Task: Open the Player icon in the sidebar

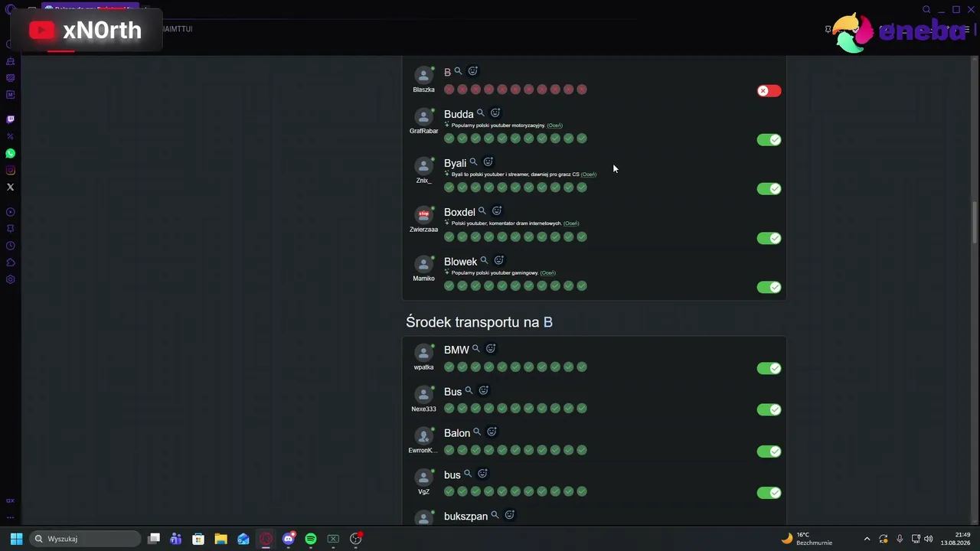Action: tap(10, 212)
